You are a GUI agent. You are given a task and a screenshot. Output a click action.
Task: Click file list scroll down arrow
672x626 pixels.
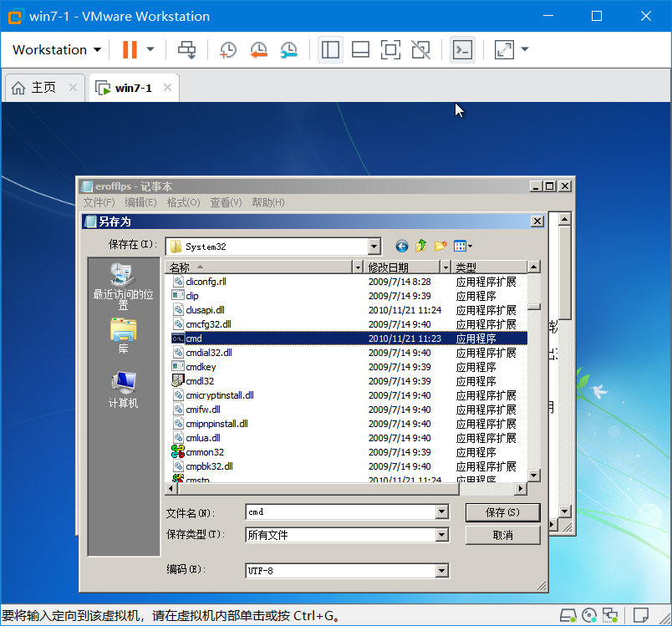coord(533,476)
